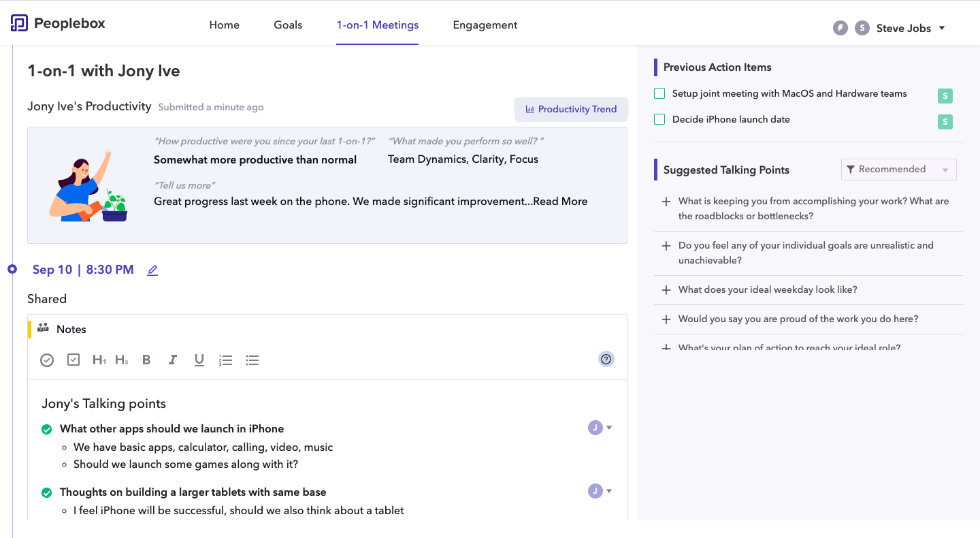Image resolution: width=980 pixels, height=538 pixels.
Task: Insert a numbered list in notes
Action: point(225,360)
